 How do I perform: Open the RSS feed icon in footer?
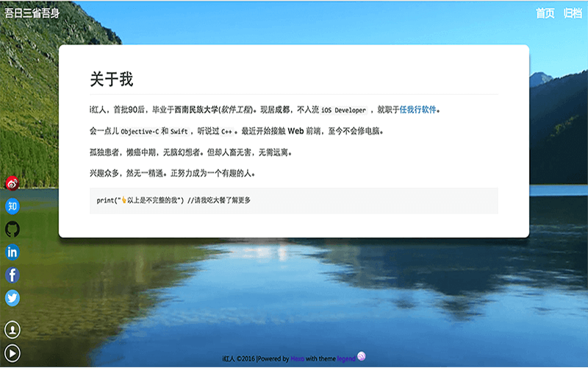pyautogui.click(x=362, y=357)
